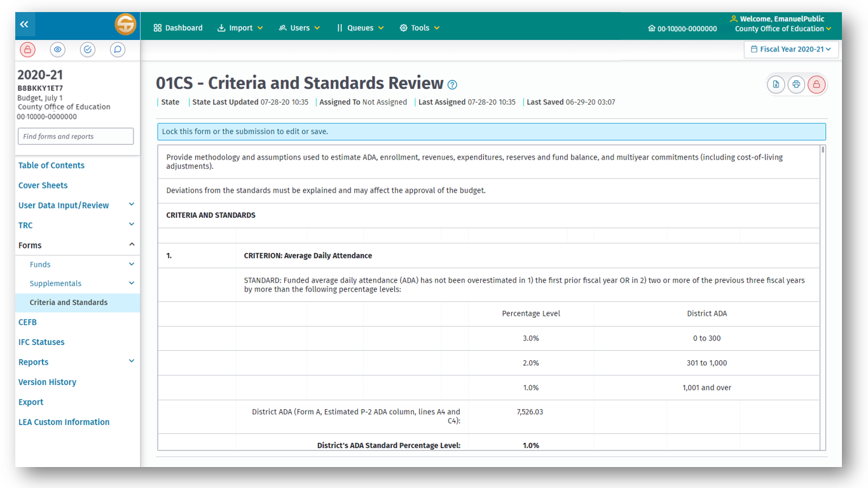Screen dimensions: 868x488
Task: Export the form to Excel
Action: [776, 84]
